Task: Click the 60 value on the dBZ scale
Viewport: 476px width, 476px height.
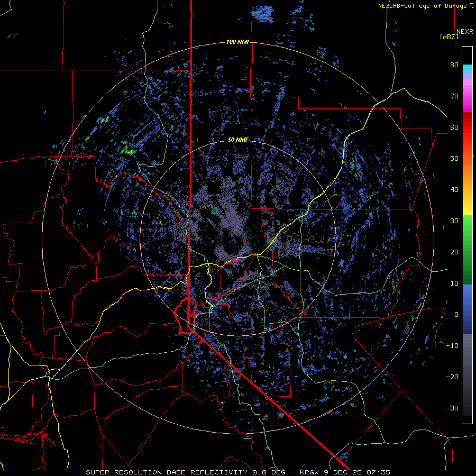Action: 454,127
